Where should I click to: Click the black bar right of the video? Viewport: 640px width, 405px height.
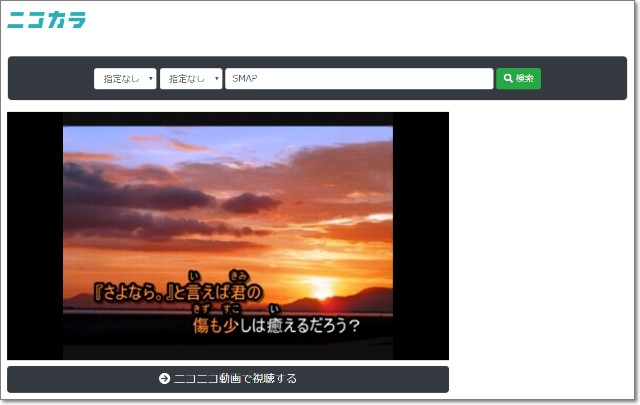[421, 235]
